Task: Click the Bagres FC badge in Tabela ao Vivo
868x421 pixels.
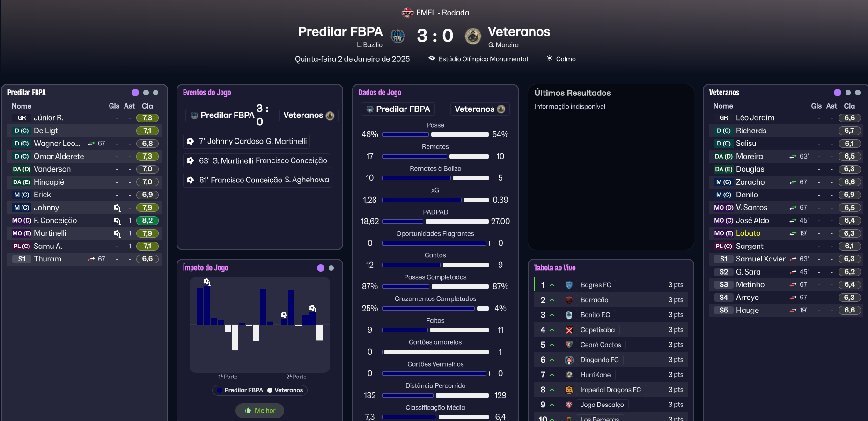Action: pos(569,285)
